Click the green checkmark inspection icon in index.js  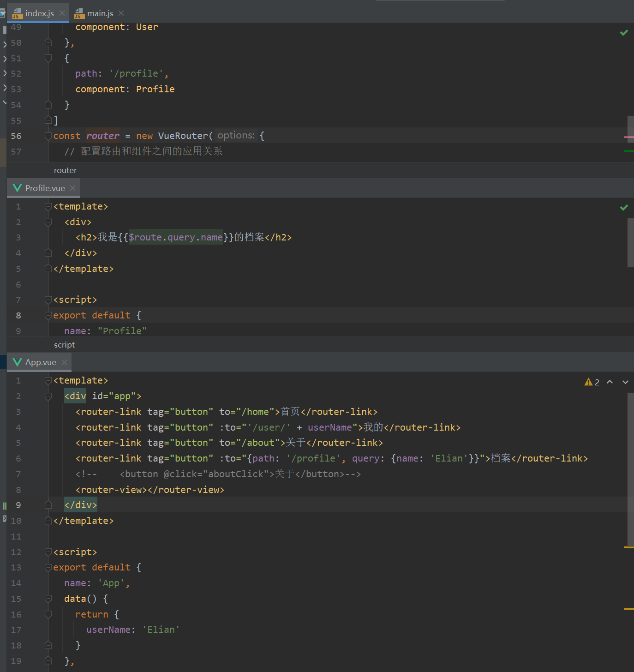pyautogui.click(x=624, y=33)
